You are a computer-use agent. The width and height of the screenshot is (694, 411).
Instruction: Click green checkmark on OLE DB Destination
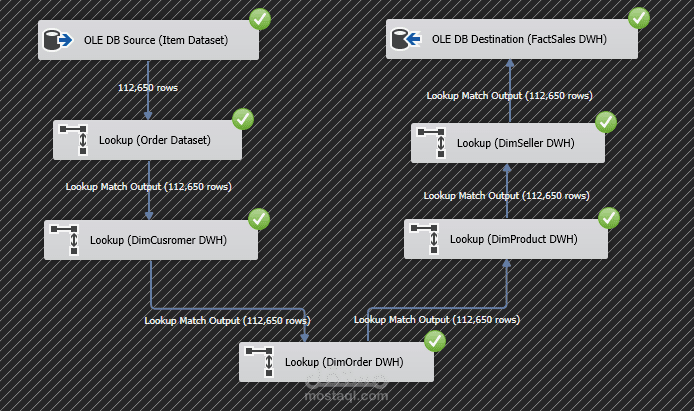click(639, 18)
